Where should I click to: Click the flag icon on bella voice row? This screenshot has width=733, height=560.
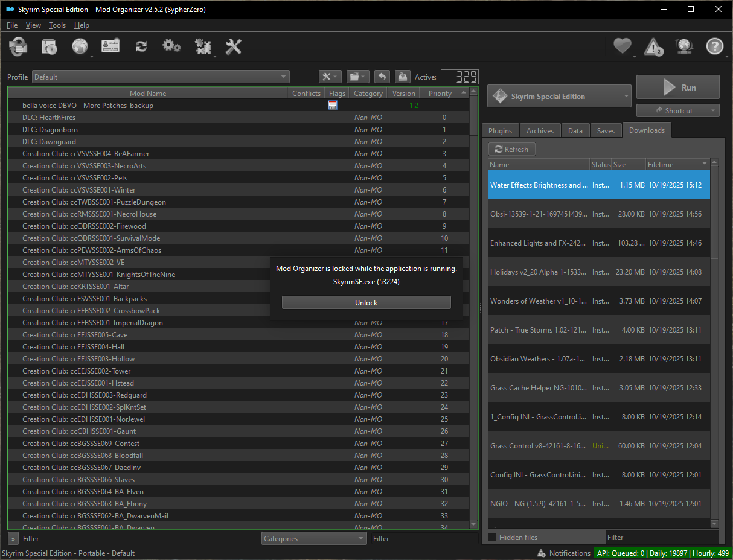click(x=333, y=105)
